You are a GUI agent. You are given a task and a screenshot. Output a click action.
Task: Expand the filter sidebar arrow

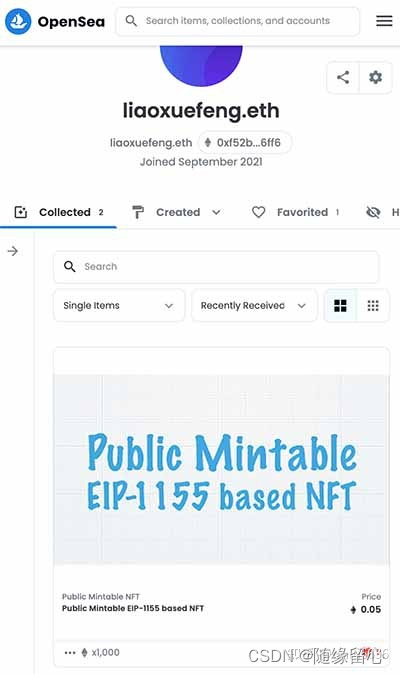(x=13, y=251)
